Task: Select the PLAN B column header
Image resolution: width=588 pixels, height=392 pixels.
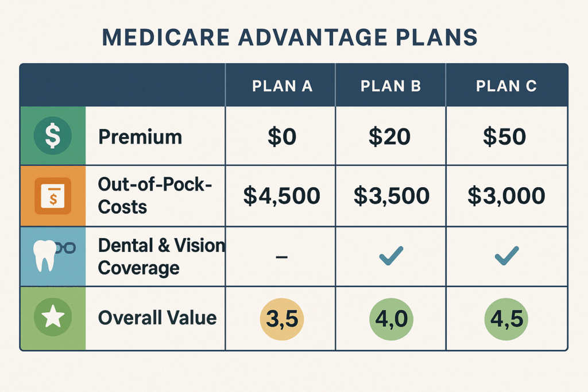Action: [391, 86]
